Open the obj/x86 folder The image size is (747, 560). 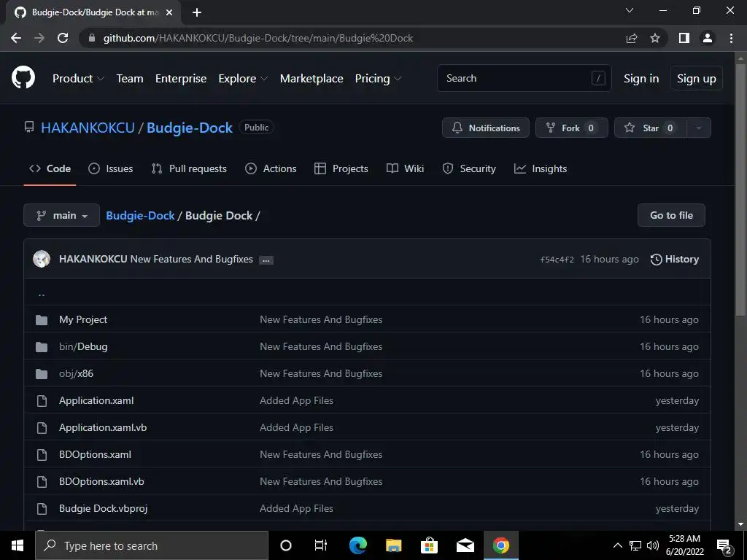(x=76, y=374)
